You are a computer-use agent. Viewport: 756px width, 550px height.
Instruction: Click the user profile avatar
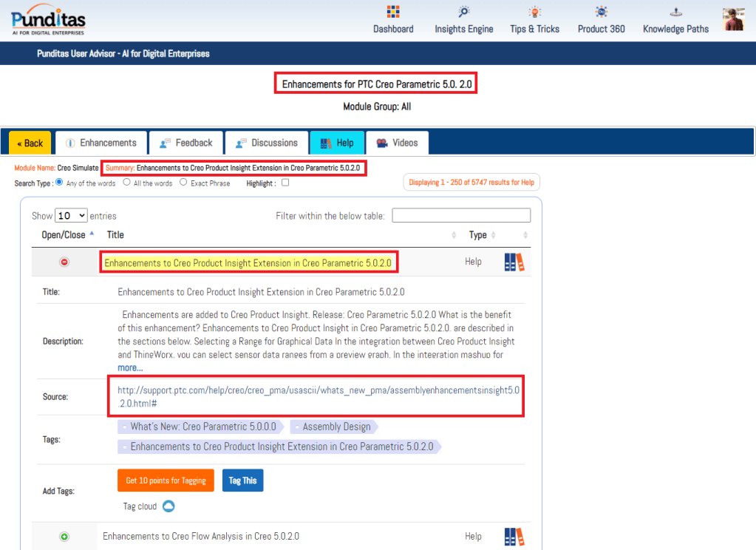[734, 19]
